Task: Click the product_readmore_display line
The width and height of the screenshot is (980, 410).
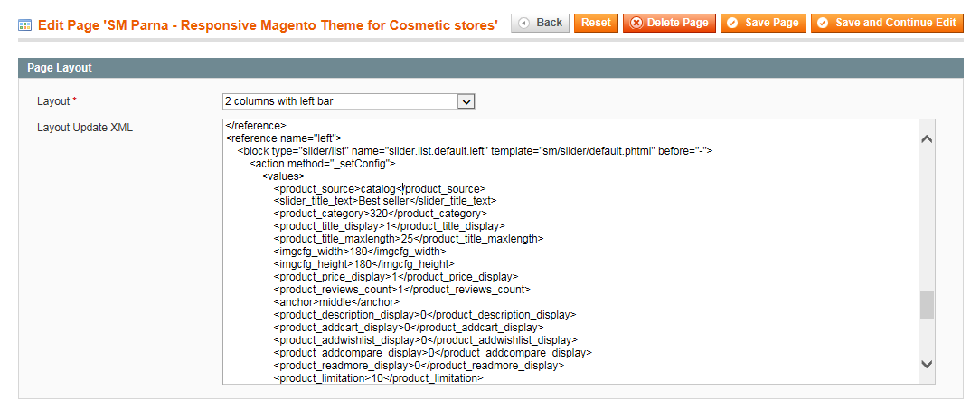Action: 419,364
